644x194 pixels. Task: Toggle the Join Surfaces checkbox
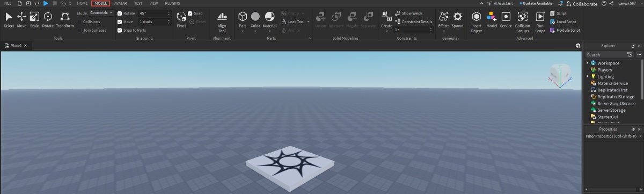[x=80, y=30]
